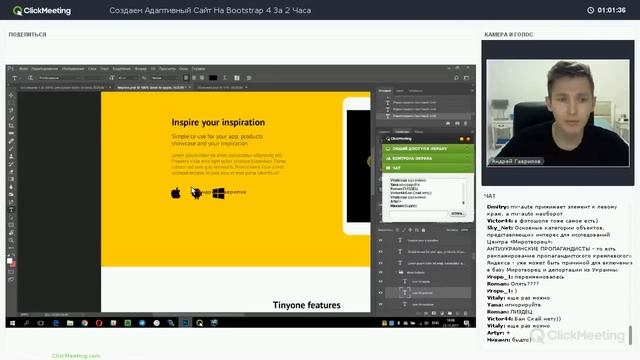Hide the topmost layer in Layers panel
The width and height of the screenshot is (640, 360).
pyautogui.click(x=380, y=240)
